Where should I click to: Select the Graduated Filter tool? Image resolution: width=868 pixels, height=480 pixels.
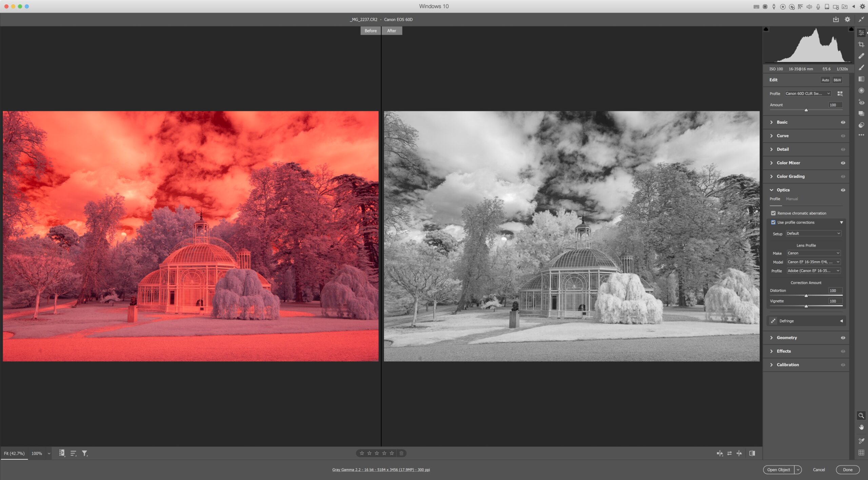(861, 79)
